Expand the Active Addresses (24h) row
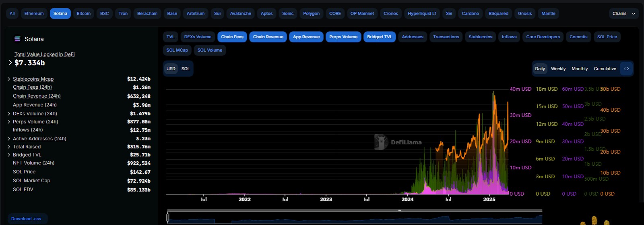Viewport: 644px width, 225px height. coord(9,139)
